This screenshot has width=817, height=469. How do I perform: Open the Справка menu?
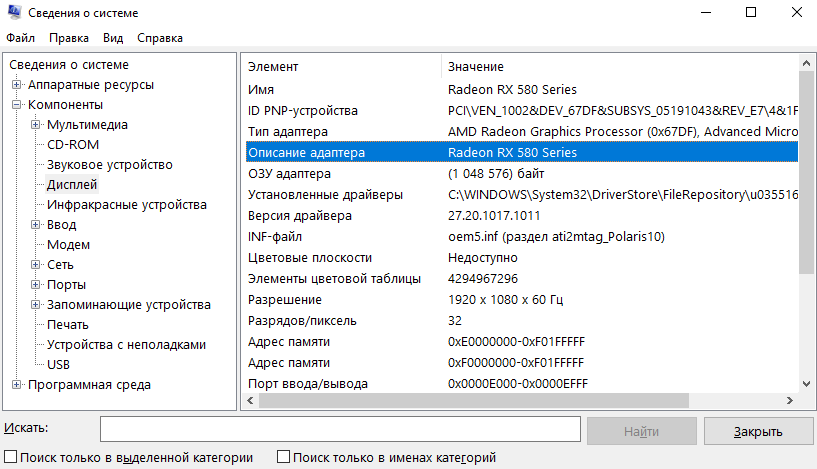coord(159,38)
